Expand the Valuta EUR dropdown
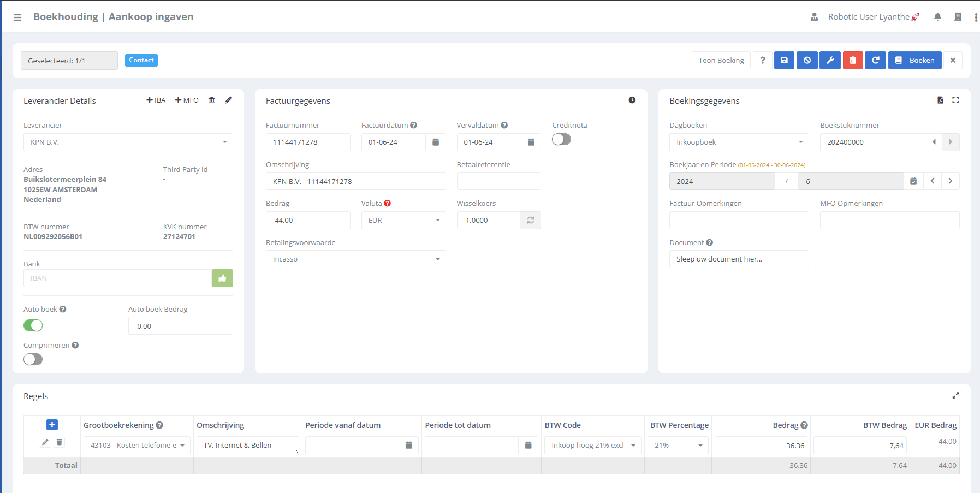The image size is (980, 493). click(x=403, y=221)
